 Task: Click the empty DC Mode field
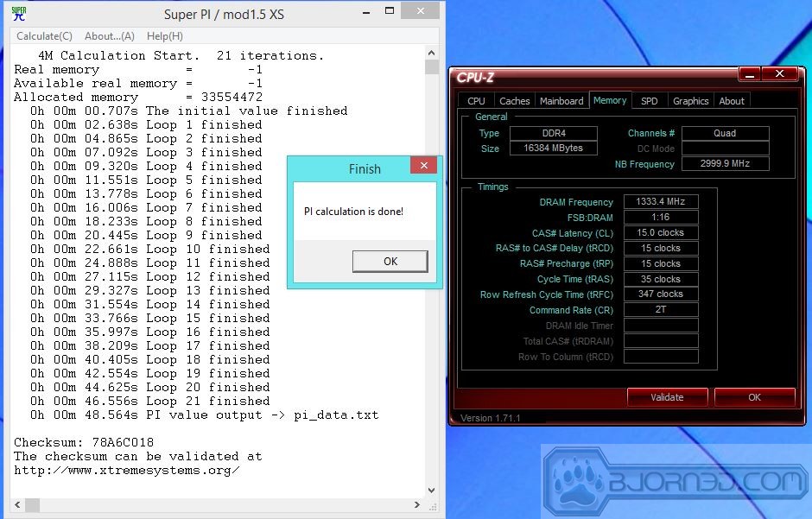[725, 149]
